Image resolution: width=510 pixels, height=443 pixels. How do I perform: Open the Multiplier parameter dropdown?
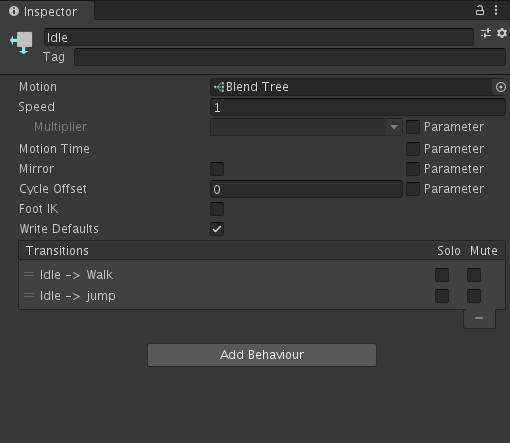pos(306,127)
